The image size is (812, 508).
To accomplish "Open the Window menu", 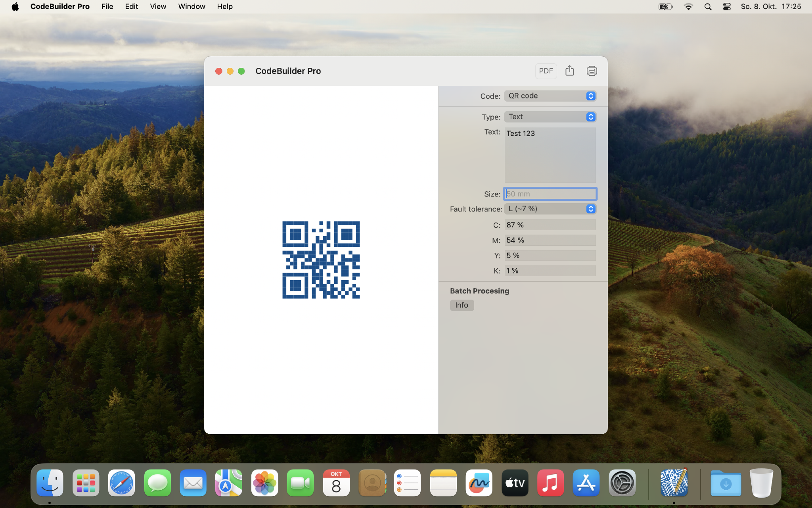I will coord(192,7).
